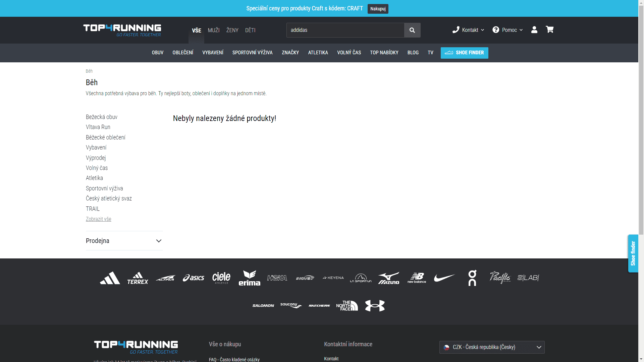Screen dimensions: 644x362
Task: Click the search field containing addidas
Action: point(345,30)
